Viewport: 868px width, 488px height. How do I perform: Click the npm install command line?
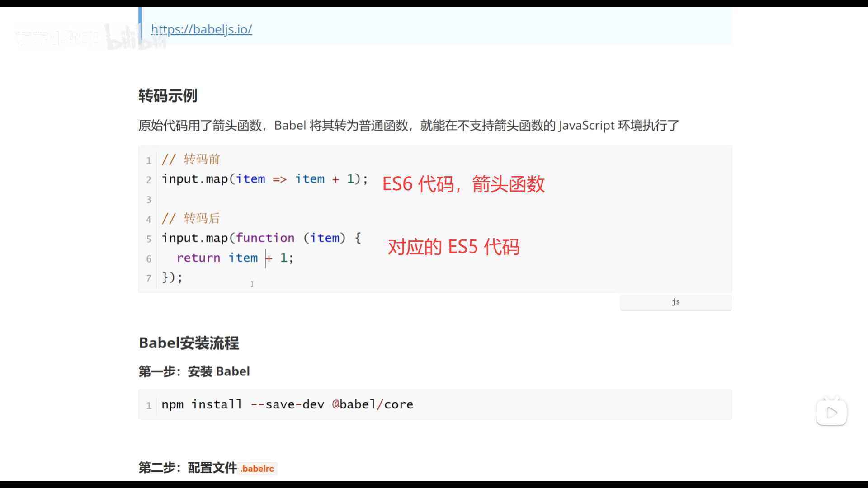pyautogui.click(x=287, y=404)
